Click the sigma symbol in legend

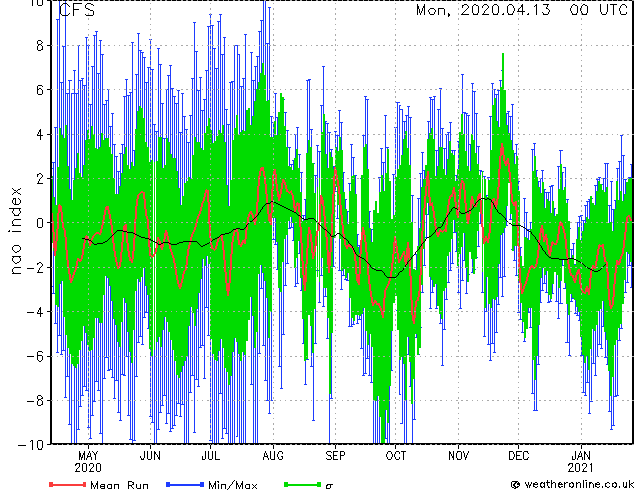coord(330,486)
